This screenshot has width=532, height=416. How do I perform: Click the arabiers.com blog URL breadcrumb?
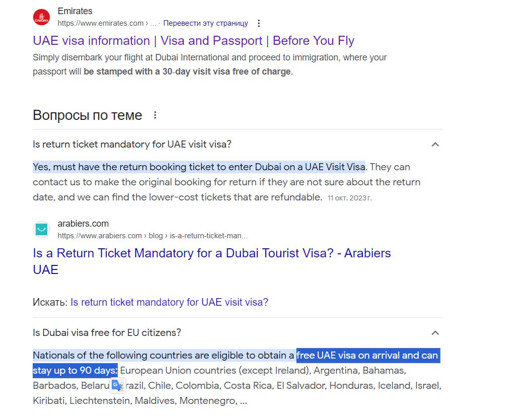(x=153, y=236)
